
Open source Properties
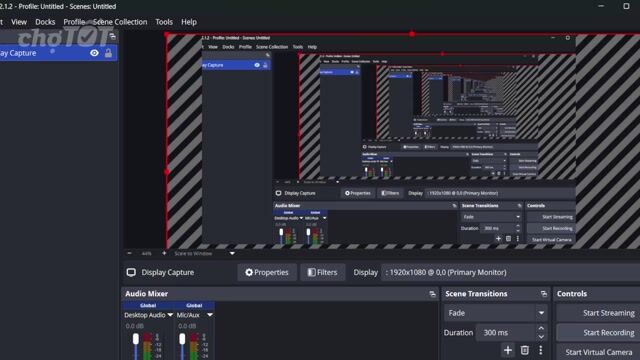(x=267, y=272)
